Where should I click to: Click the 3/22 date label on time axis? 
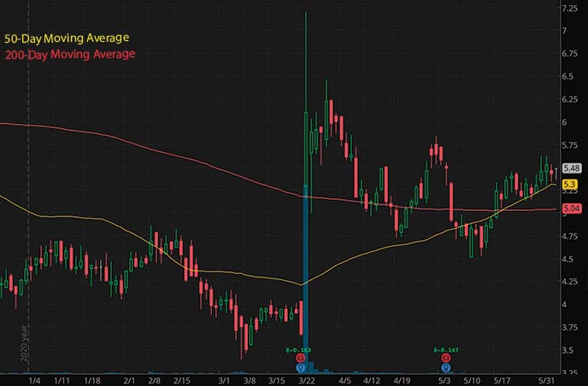306,381
